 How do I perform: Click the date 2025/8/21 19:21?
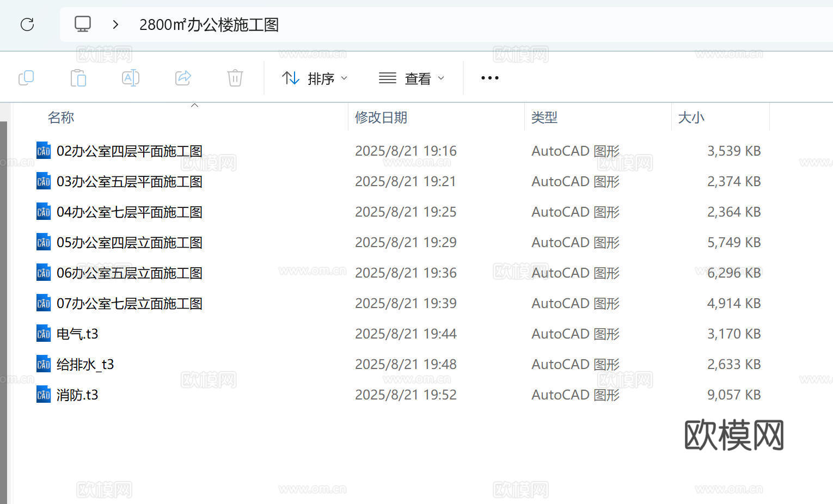pos(406,181)
